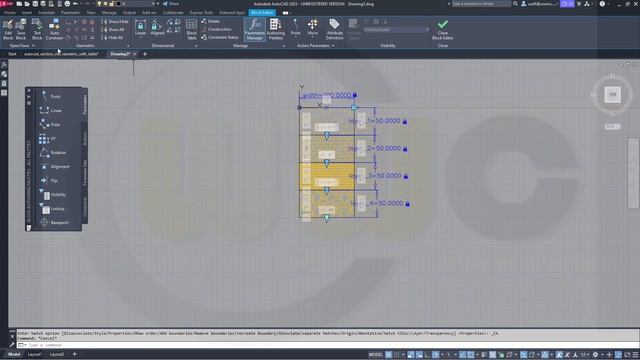Open the signed-in user account dropdown
The width and height of the screenshot is (640, 360).
[539, 4]
